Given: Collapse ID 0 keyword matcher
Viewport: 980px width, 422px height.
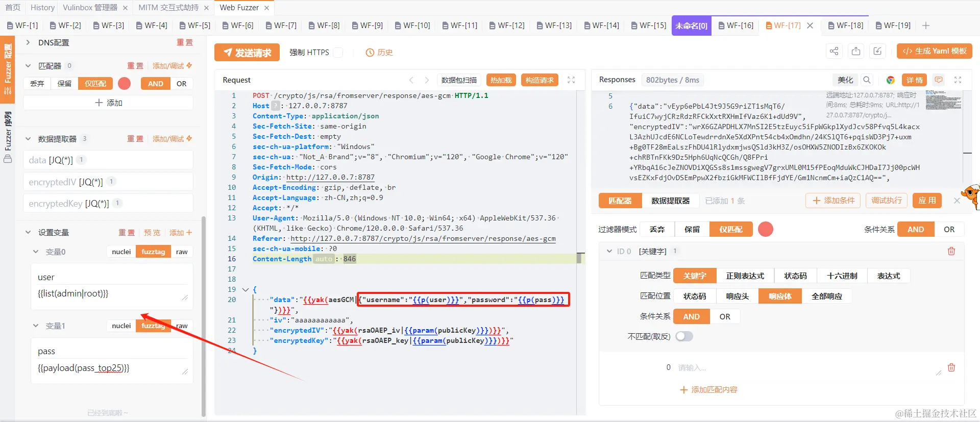Looking at the screenshot, I should (x=609, y=251).
